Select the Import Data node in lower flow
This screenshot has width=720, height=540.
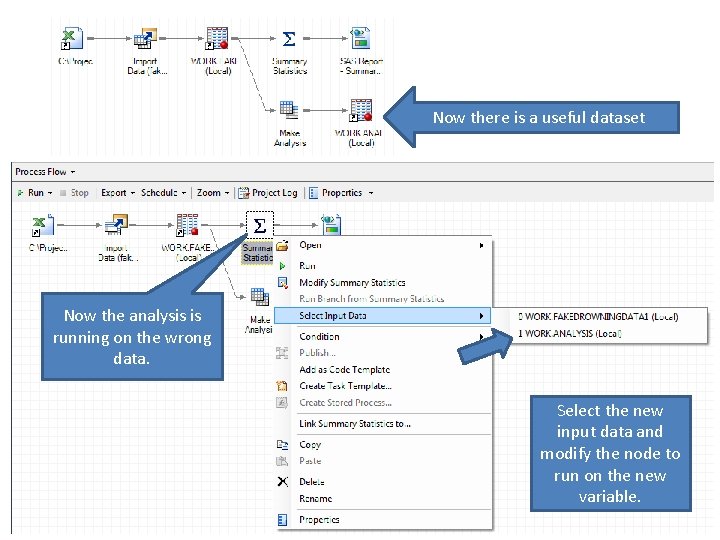[116, 225]
